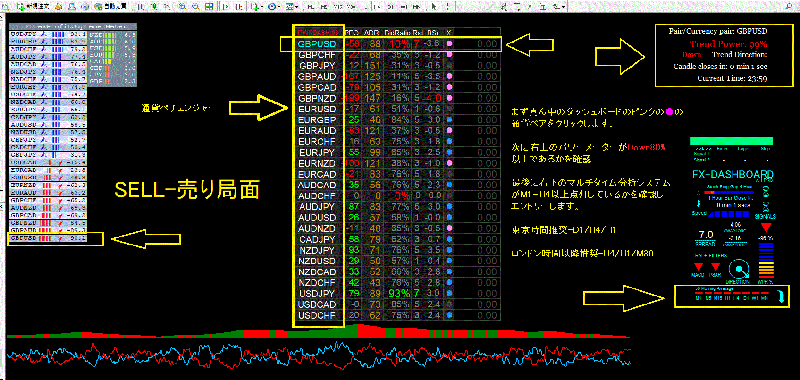Open the arrows objects dropdown
The image size is (800, 380).
click(559, 7)
